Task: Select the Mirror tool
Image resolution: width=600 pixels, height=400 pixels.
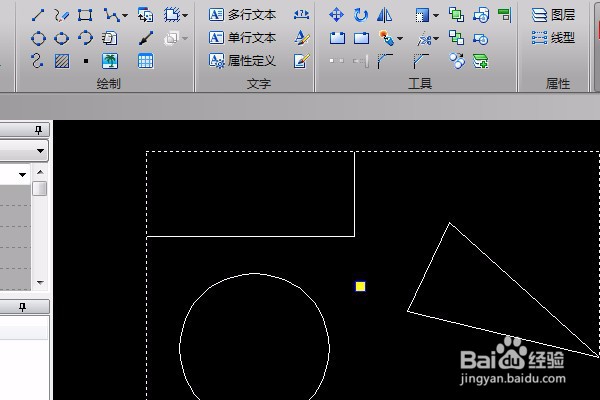Action: click(x=384, y=15)
